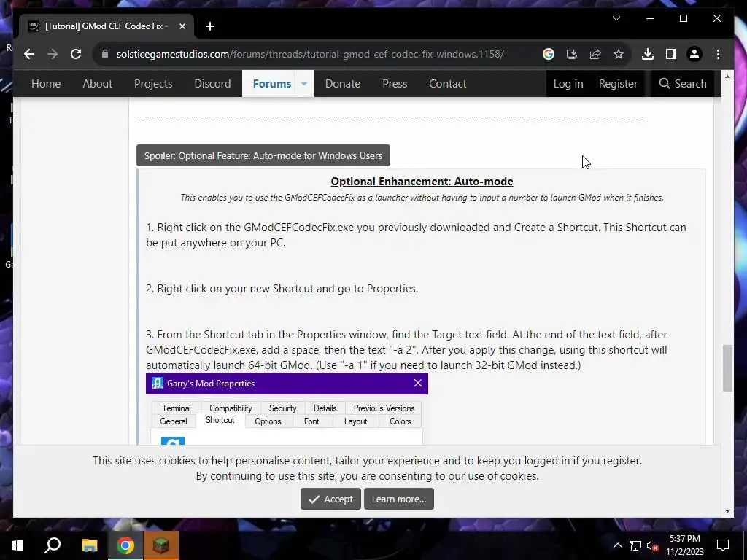Select the GMod CEF Codec Fix tab
This screenshot has width=747, height=560.
pyautogui.click(x=105, y=26)
